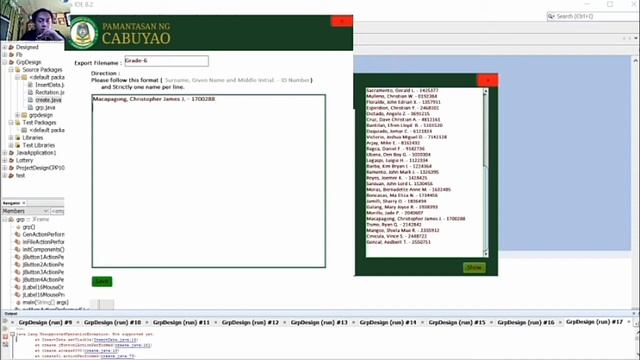The height and width of the screenshot is (360, 640).
Task: Collapse the Test Packages node
Action: tap(11, 122)
